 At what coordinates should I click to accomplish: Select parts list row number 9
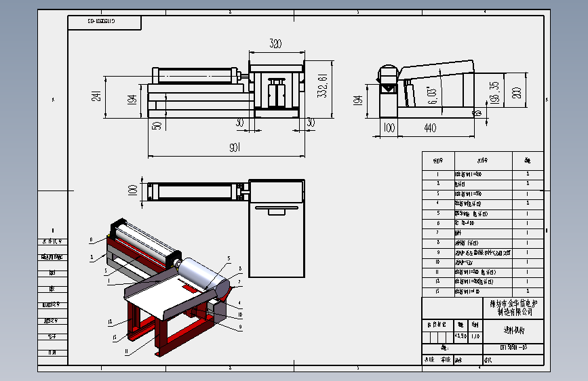pyautogui.click(x=483, y=253)
